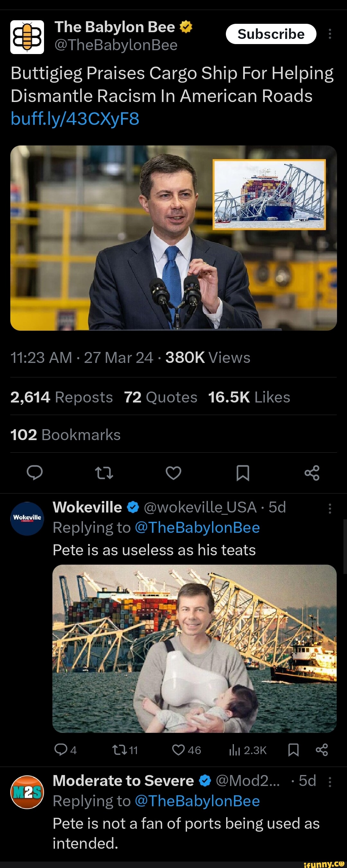Open the Buttigieg podium article image
347x868 pixels.
tap(173, 237)
